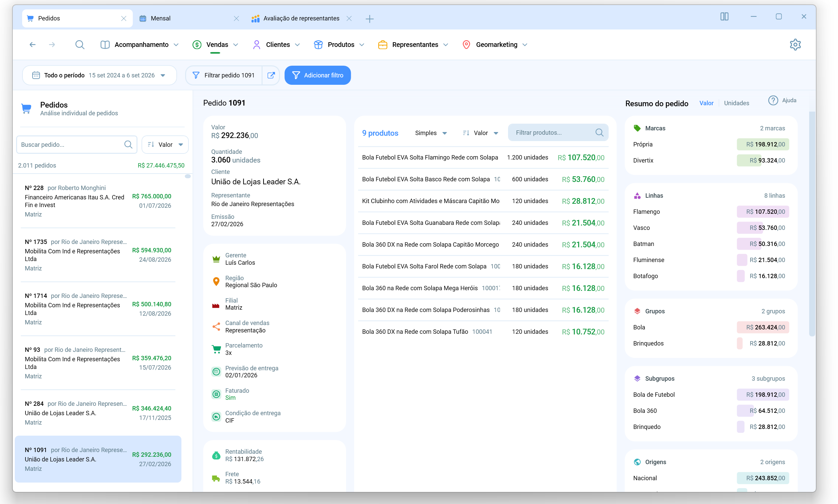Screen dimensions: 838x504
Task: Open the Simples view mode dropdown
Action: [x=431, y=133]
